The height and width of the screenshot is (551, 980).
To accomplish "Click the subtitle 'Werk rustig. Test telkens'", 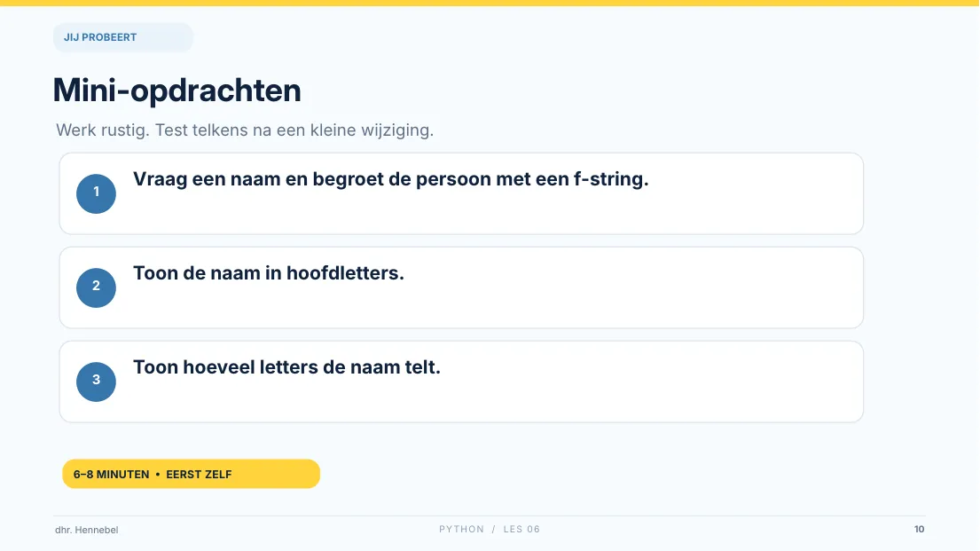I will [x=245, y=130].
